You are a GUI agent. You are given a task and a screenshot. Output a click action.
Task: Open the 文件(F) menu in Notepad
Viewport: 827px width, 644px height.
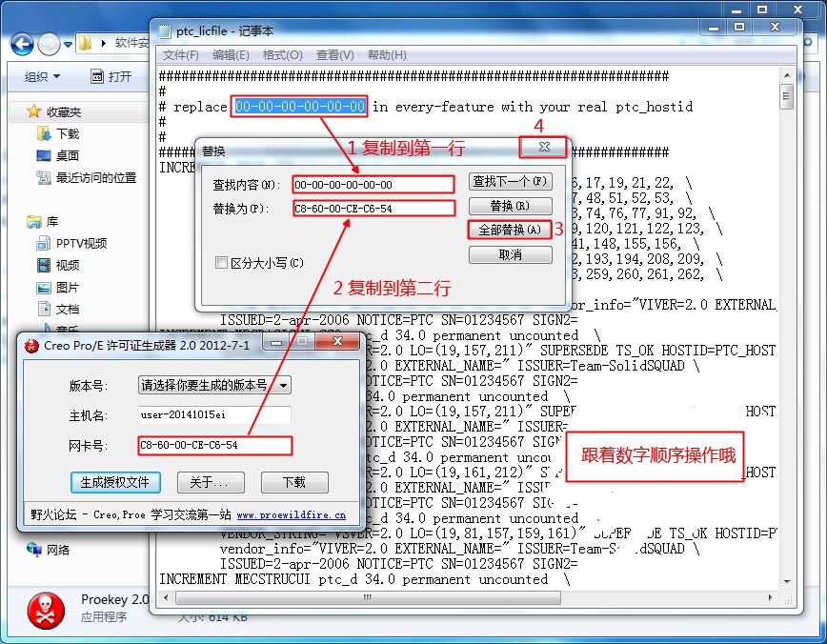coord(180,55)
